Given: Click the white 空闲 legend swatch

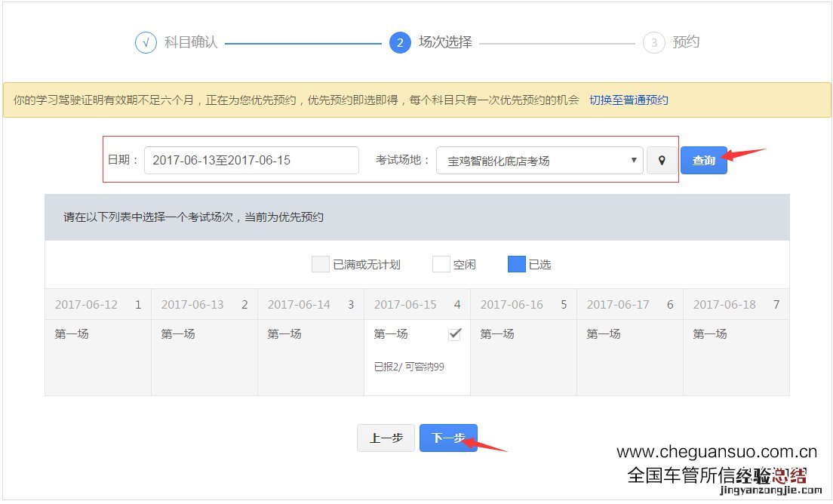Looking at the screenshot, I should coord(441,264).
